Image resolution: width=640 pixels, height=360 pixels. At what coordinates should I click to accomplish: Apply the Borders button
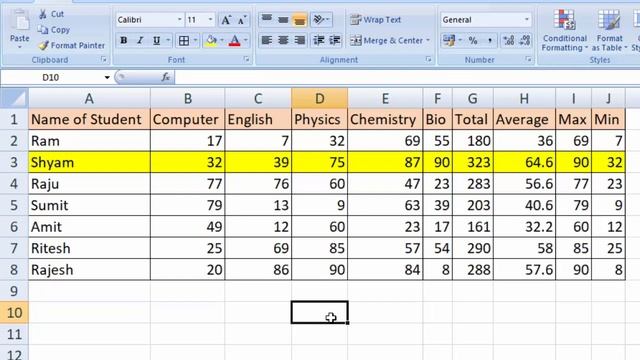pos(184,40)
